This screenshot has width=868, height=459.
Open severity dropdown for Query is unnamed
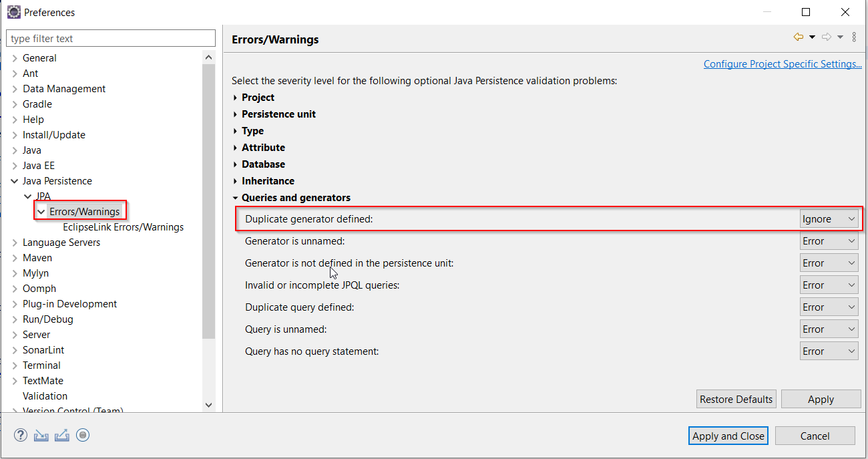pyautogui.click(x=829, y=329)
